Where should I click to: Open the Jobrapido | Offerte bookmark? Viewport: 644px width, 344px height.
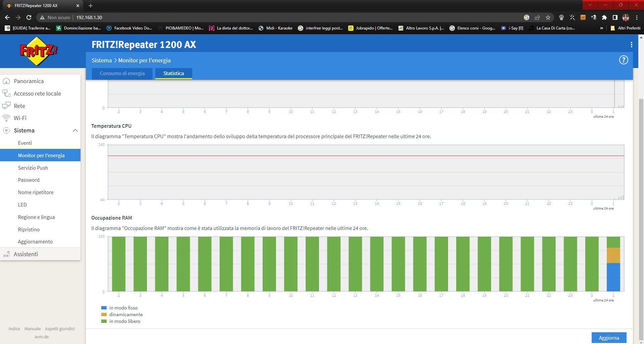pyautogui.click(x=370, y=28)
